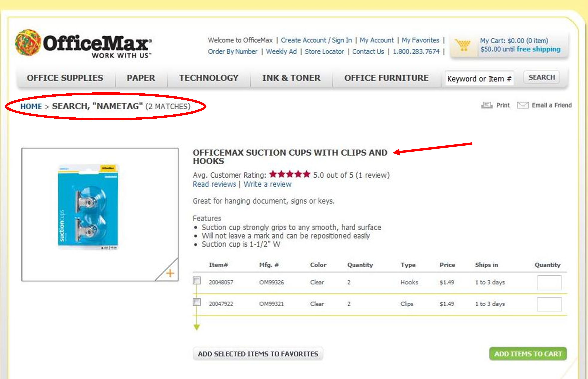Image resolution: width=588 pixels, height=379 pixels.
Task: Expand the Ink & Toner menu
Action: (x=291, y=78)
